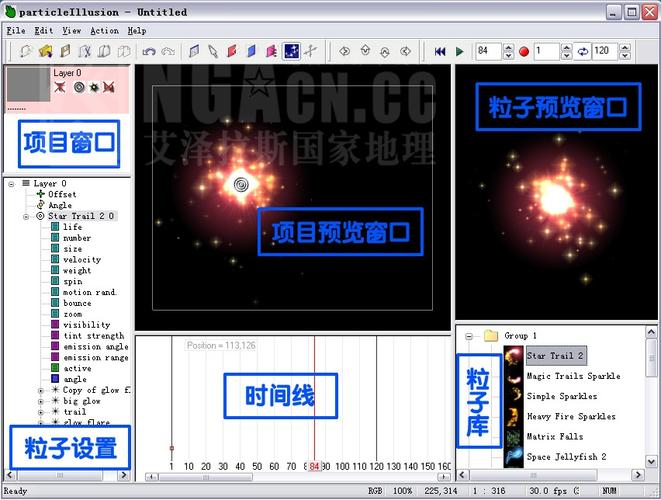Toggle the Layer 0 starburst icon
661x500 pixels.
point(94,87)
